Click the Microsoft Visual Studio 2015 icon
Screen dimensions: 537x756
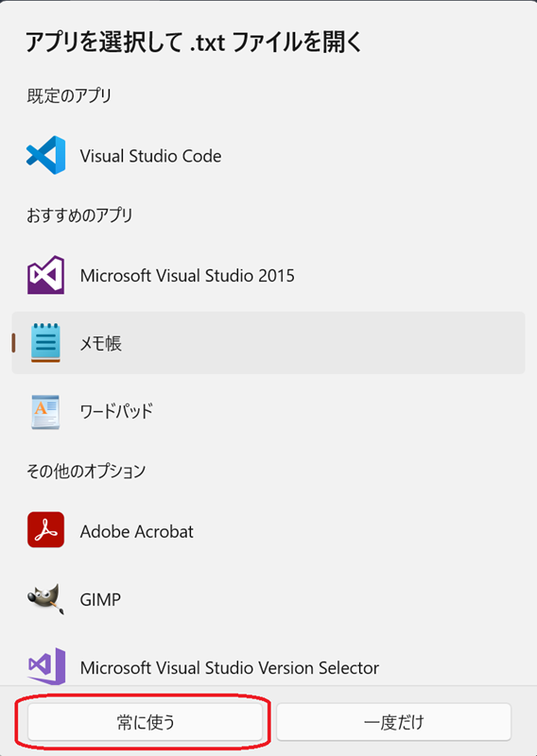(x=45, y=275)
